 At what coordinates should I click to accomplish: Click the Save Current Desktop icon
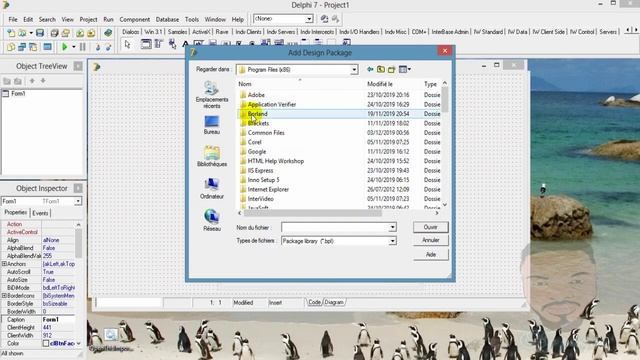pyautogui.click(x=324, y=19)
